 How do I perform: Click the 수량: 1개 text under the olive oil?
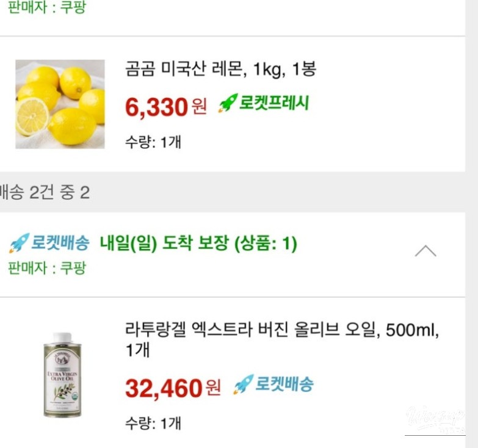(153, 423)
